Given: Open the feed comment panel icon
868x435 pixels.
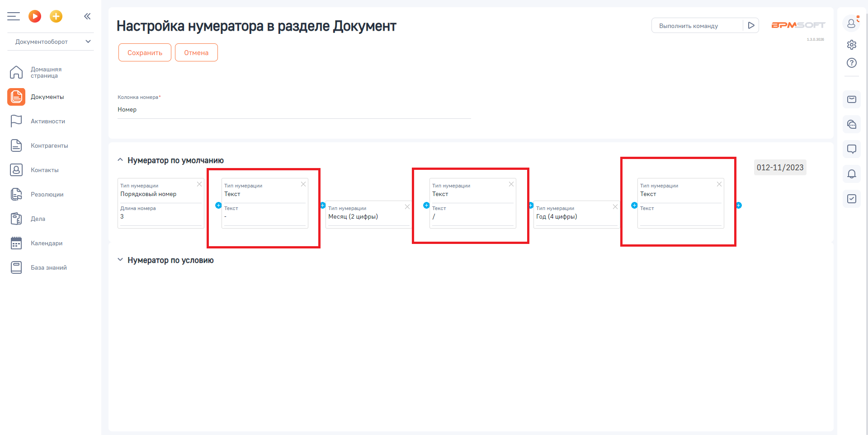Looking at the screenshot, I should (x=852, y=149).
